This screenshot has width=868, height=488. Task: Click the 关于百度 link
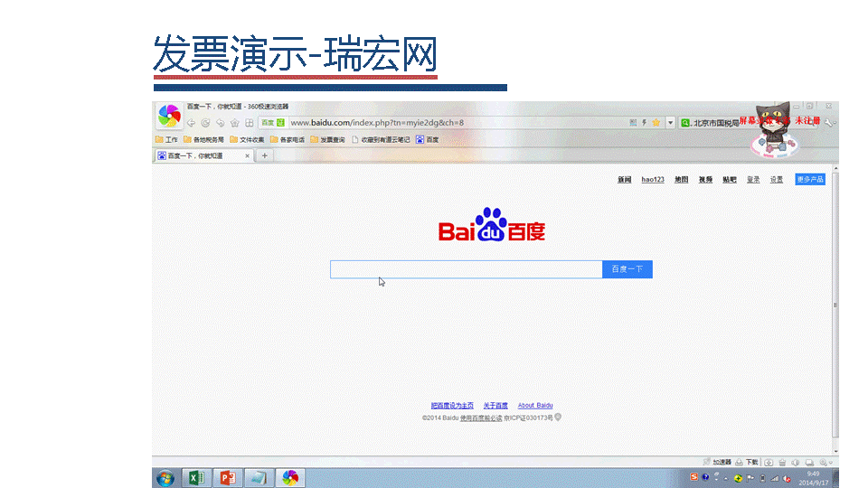click(495, 406)
